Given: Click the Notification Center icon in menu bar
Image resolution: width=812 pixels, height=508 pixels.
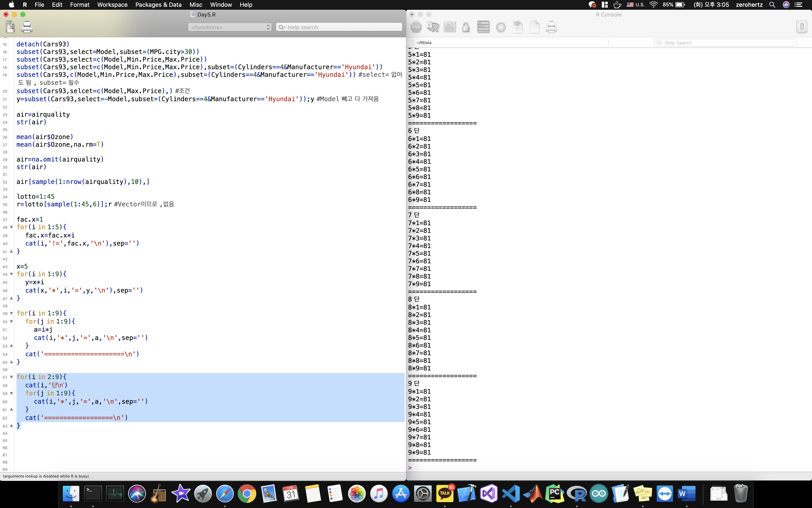Looking at the screenshot, I should pyautogui.click(x=798, y=5).
